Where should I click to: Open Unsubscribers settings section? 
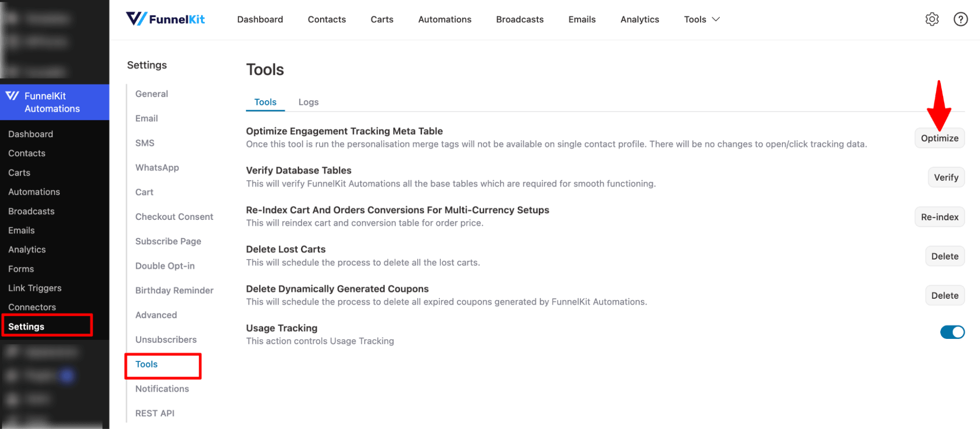[x=166, y=339]
